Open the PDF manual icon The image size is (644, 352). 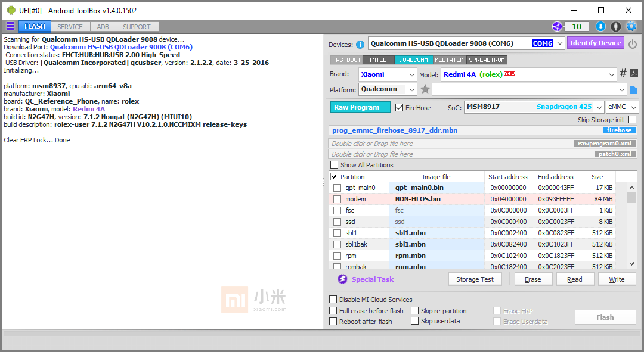634,73
